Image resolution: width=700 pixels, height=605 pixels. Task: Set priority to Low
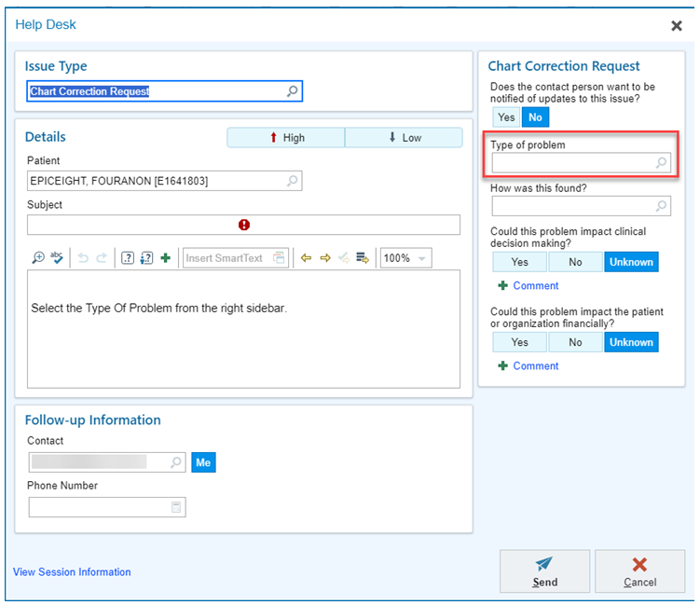coord(404,138)
